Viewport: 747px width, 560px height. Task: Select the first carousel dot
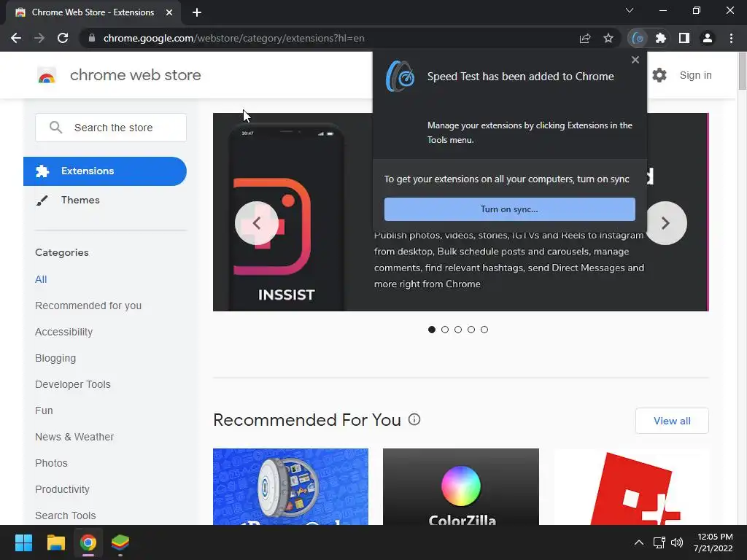pyautogui.click(x=432, y=330)
